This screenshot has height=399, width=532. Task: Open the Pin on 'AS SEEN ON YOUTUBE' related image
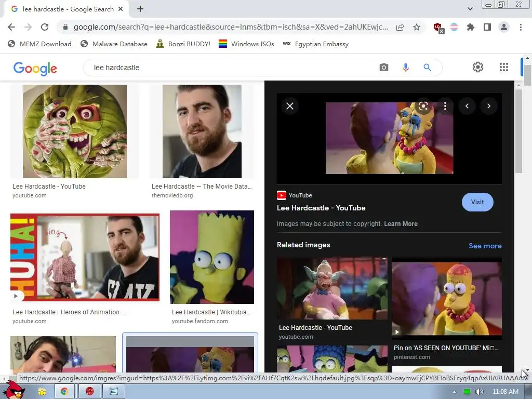(446, 299)
